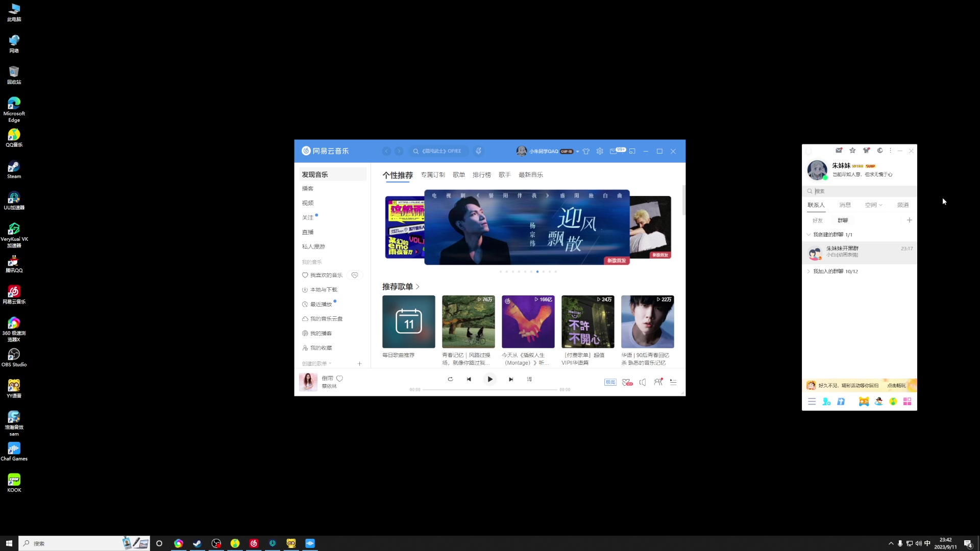Open the 每日歌曲推荐 playlist cover
The image size is (980, 551).
click(408, 321)
